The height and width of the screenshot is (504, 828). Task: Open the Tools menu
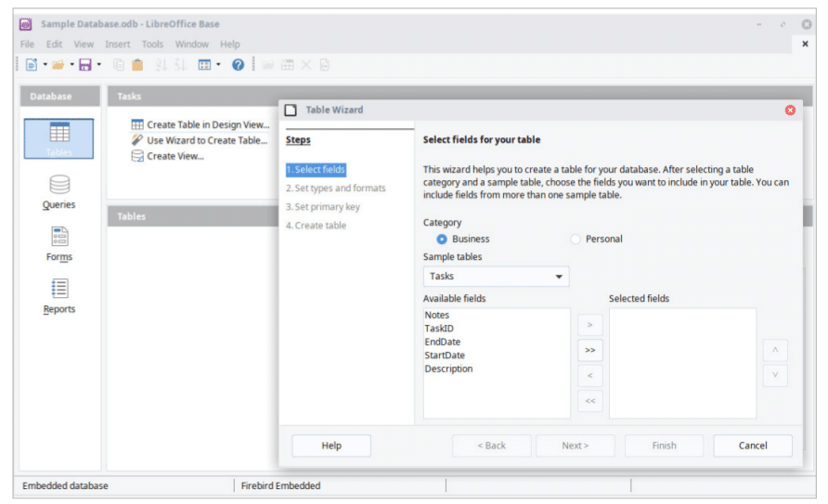tap(152, 44)
